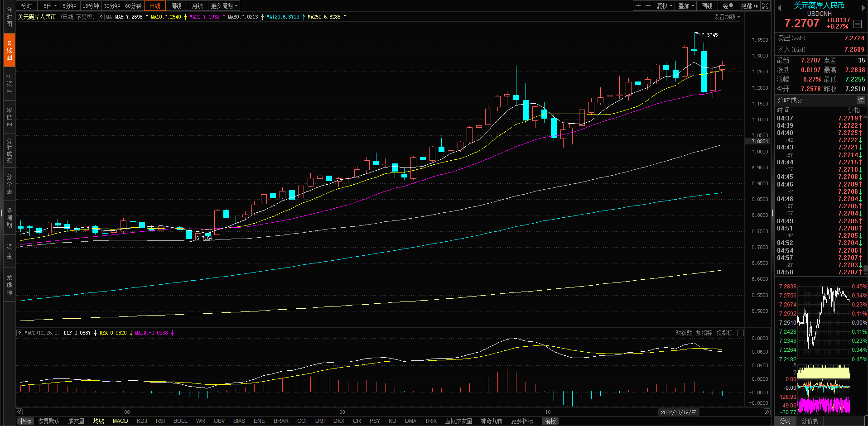
Task: Close the MACD indicator sub-panel
Action: pyautogui.click(x=740, y=333)
